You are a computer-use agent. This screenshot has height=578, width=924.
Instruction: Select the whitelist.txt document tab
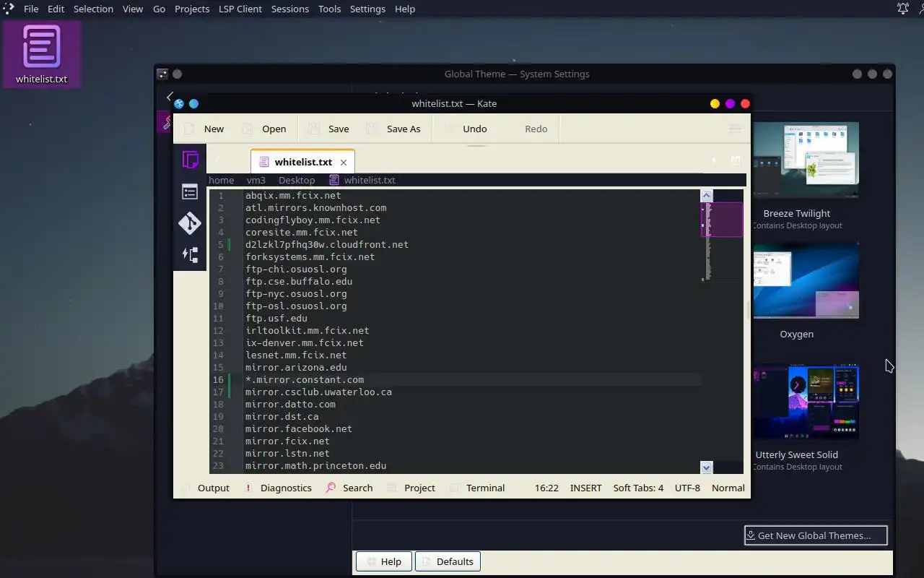coord(302,162)
